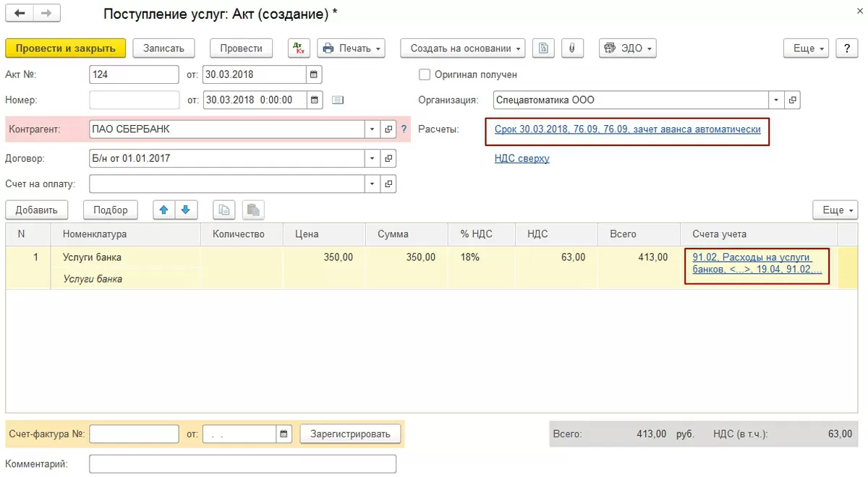Open the Печать menu

pyautogui.click(x=351, y=48)
